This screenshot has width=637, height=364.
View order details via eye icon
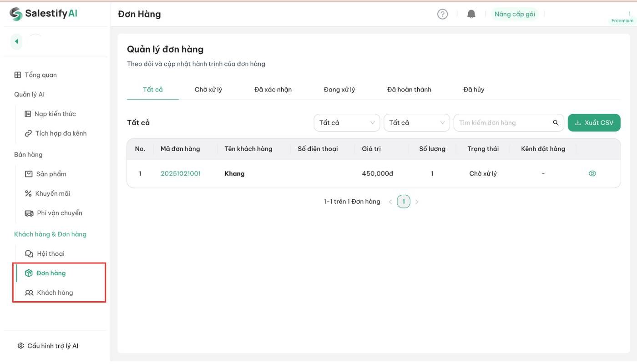point(592,173)
